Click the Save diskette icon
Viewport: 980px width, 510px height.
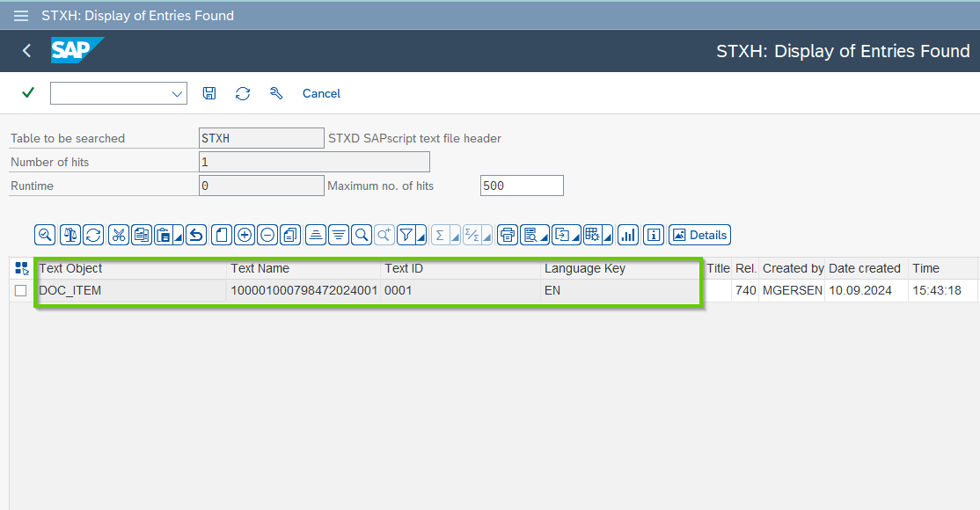[209, 93]
